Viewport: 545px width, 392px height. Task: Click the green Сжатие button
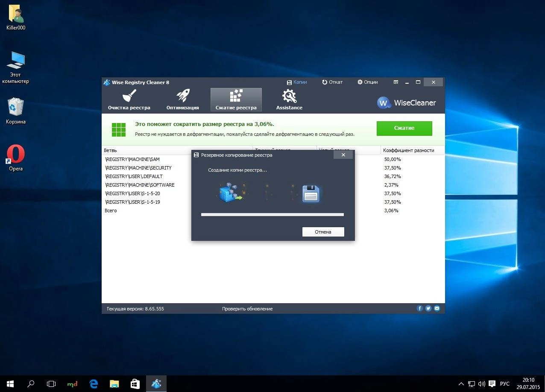[404, 128]
